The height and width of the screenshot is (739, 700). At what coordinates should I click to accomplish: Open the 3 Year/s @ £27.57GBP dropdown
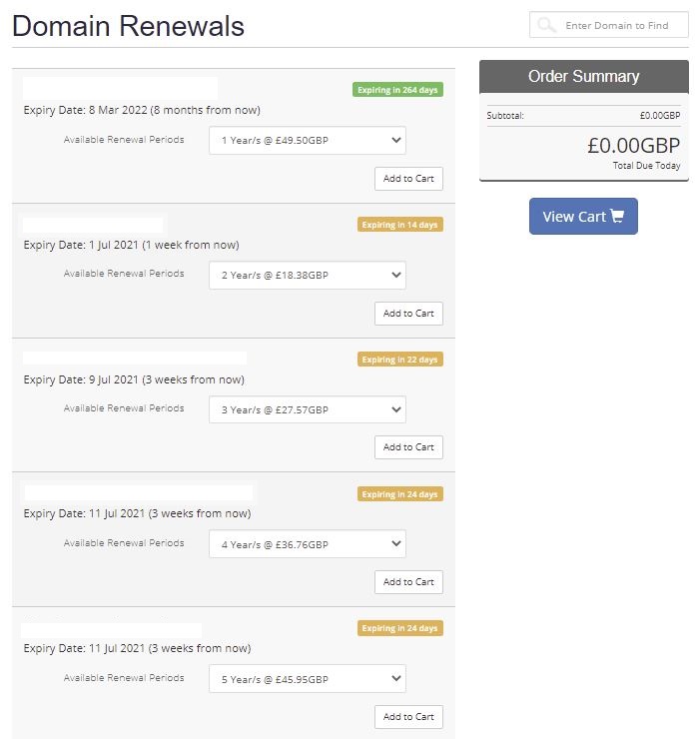(x=308, y=409)
